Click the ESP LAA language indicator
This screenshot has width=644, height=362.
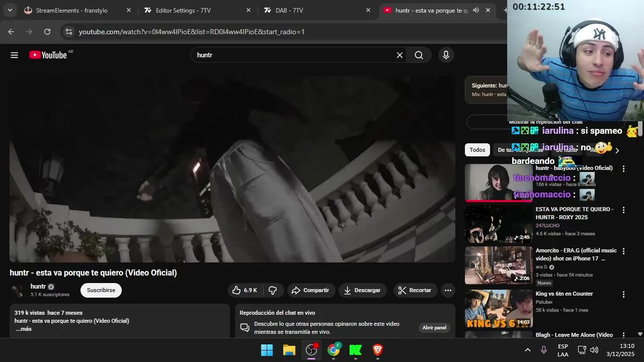(563, 350)
